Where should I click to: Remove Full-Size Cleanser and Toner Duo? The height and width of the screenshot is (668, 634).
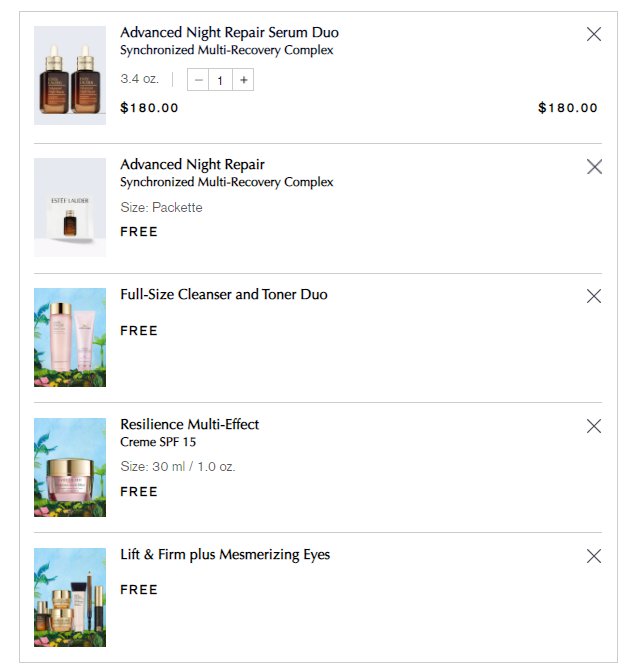pyautogui.click(x=594, y=296)
